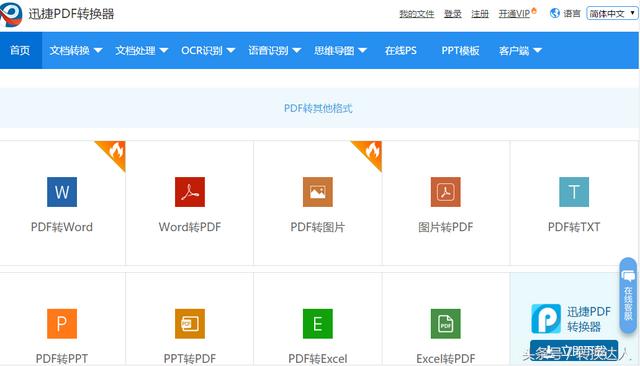
Task: Select the 图片转PDF icon
Action: click(x=446, y=192)
